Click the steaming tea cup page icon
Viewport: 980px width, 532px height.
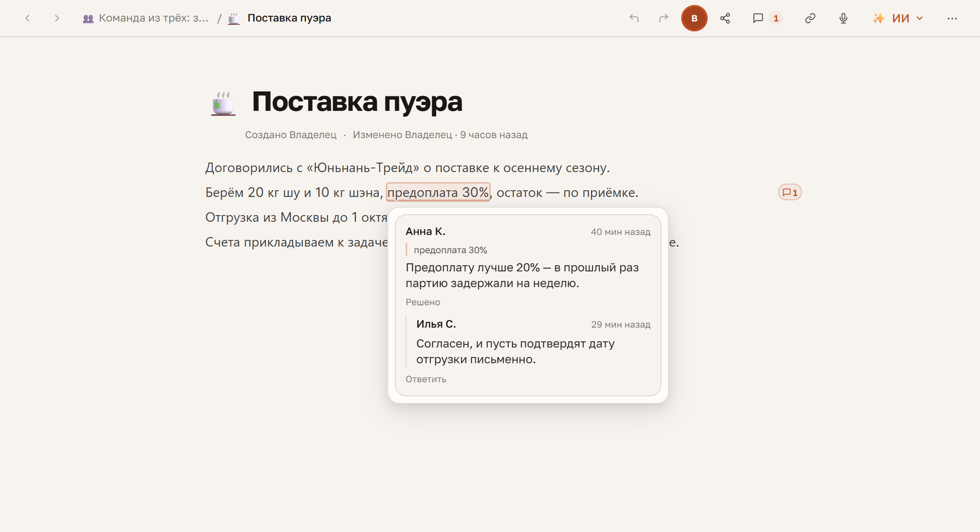[x=223, y=103]
